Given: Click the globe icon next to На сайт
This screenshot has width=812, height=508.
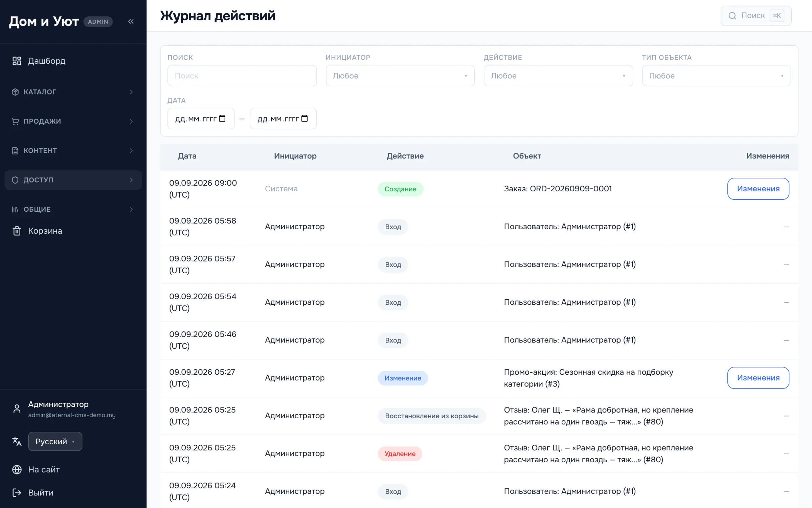Looking at the screenshot, I should click(x=17, y=470).
